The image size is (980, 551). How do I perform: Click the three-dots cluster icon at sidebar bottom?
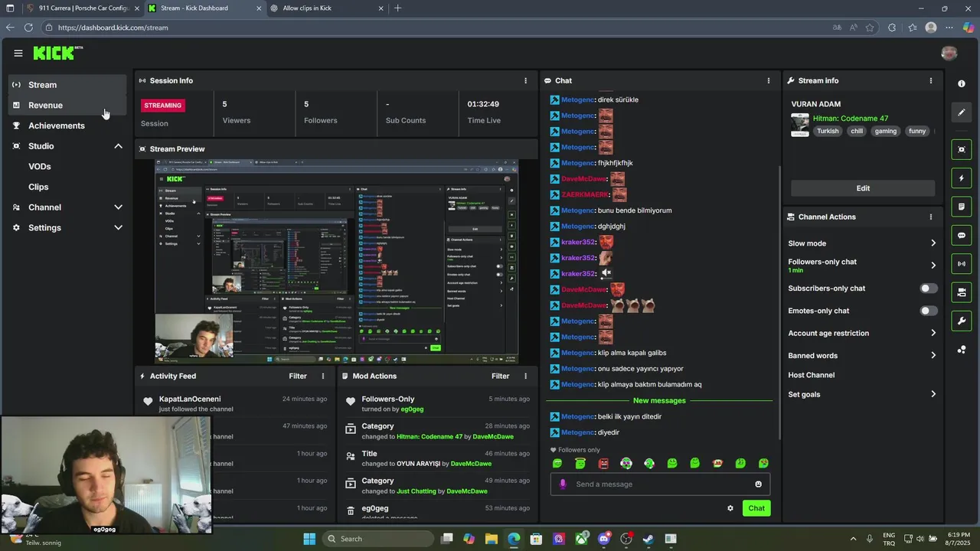(962, 350)
